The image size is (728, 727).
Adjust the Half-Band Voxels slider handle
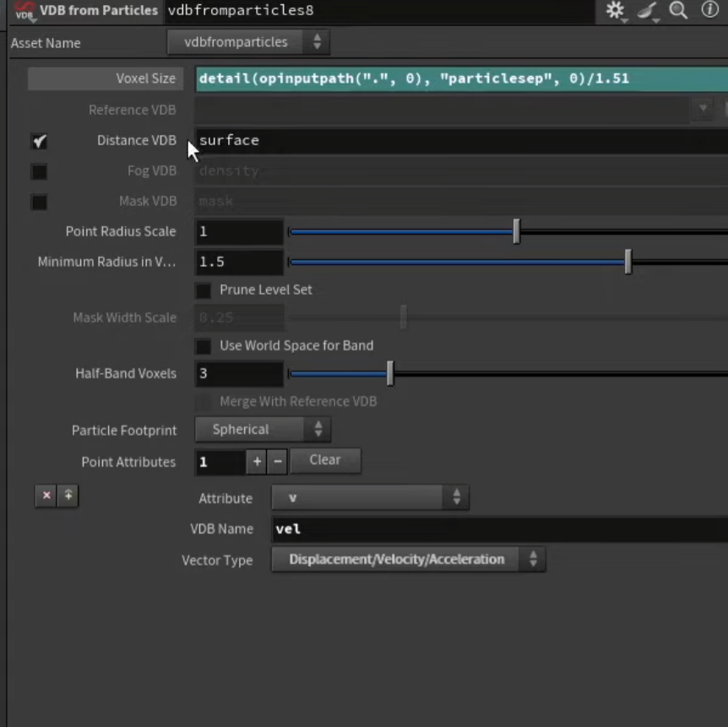390,373
